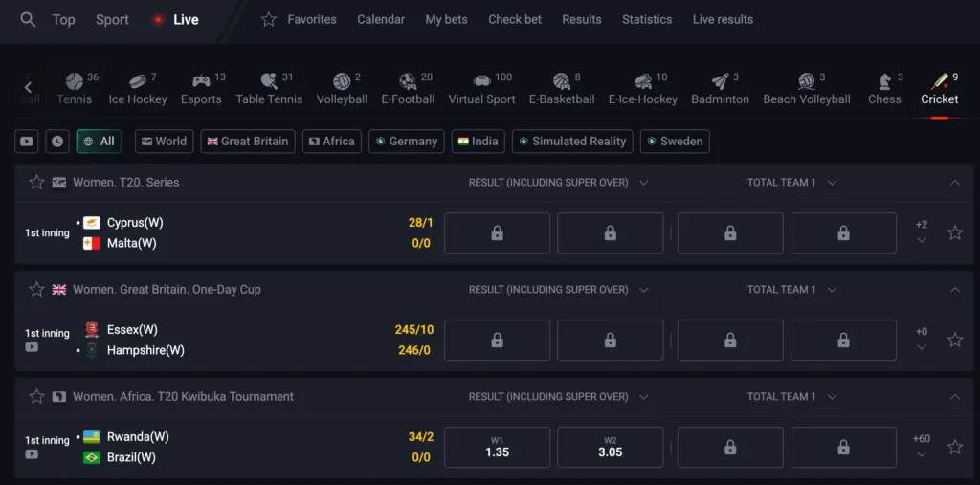Select the Table Tennis sport icon
This screenshot has width=980, height=485.
point(269,82)
